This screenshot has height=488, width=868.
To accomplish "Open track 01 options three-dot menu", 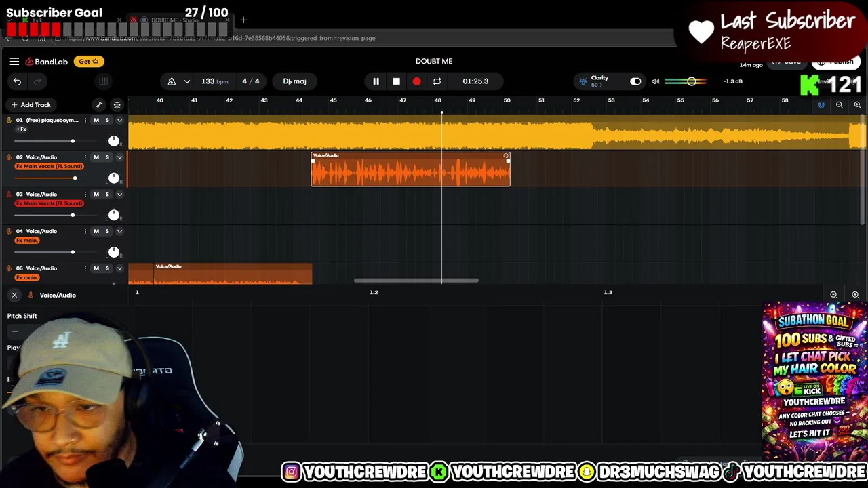I will [x=85, y=120].
